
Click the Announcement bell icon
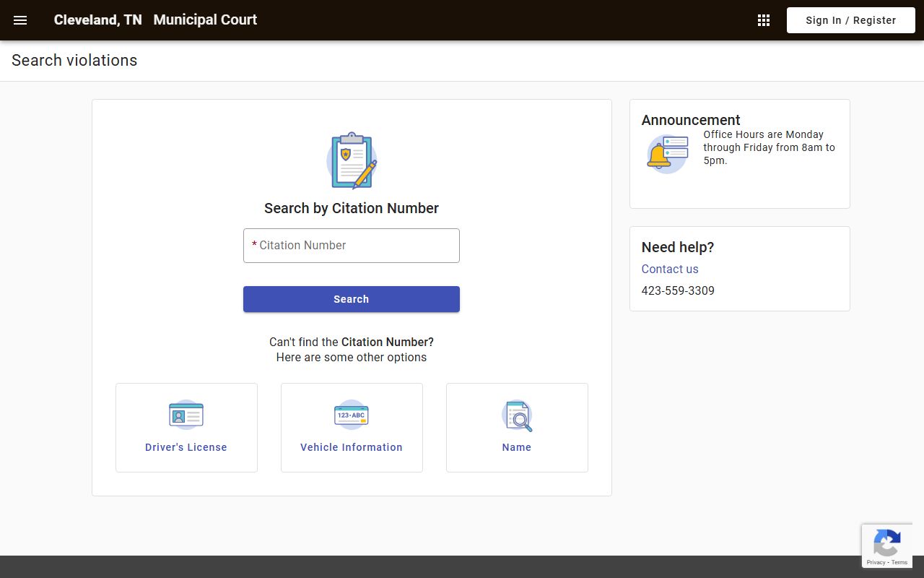point(666,154)
